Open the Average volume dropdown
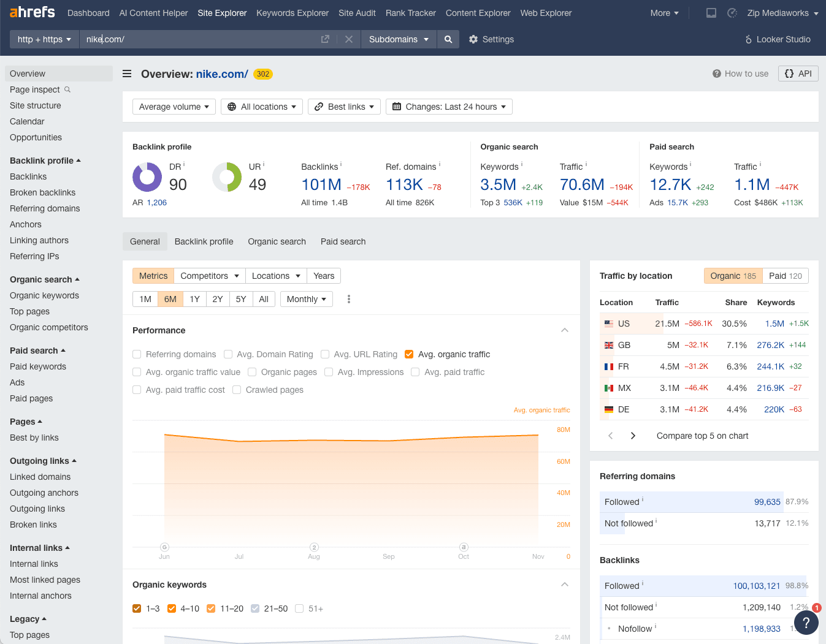The width and height of the screenshot is (826, 644). [x=174, y=107]
